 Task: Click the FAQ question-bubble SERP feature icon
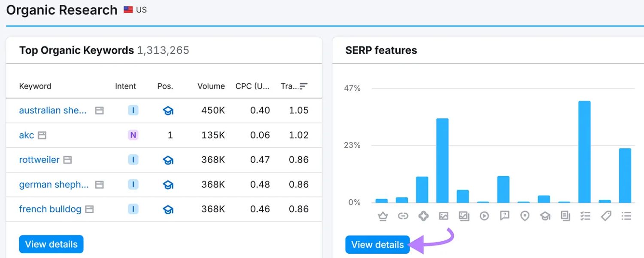[x=504, y=216]
